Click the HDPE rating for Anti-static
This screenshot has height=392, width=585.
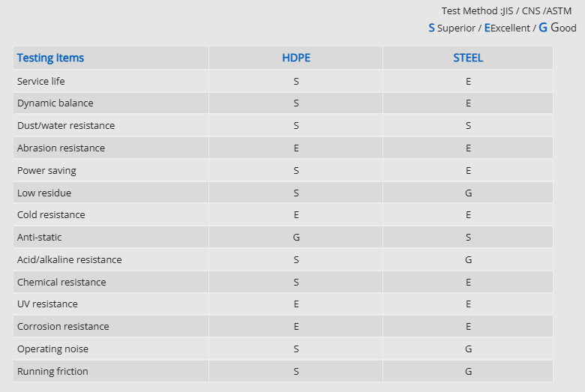(296, 238)
